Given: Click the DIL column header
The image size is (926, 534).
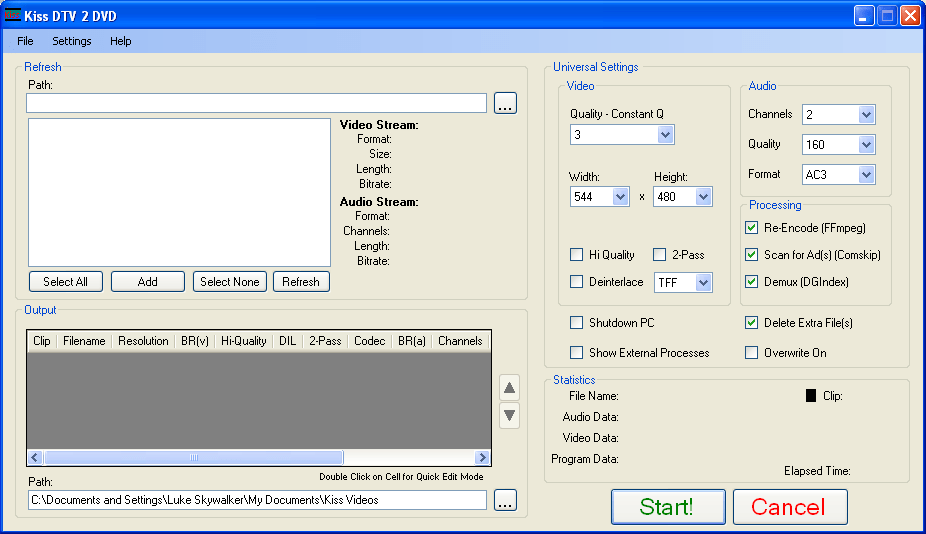Looking at the screenshot, I should 288,341.
